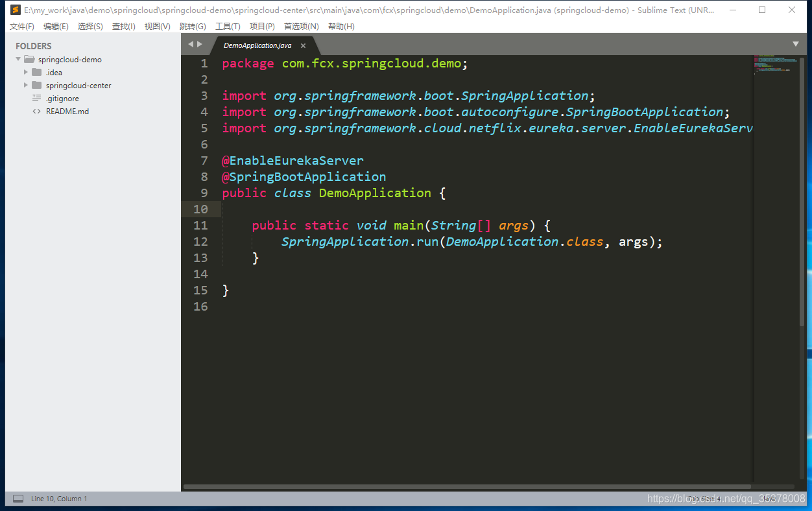Open the README.md file
The width and height of the screenshot is (812, 511).
(x=67, y=112)
